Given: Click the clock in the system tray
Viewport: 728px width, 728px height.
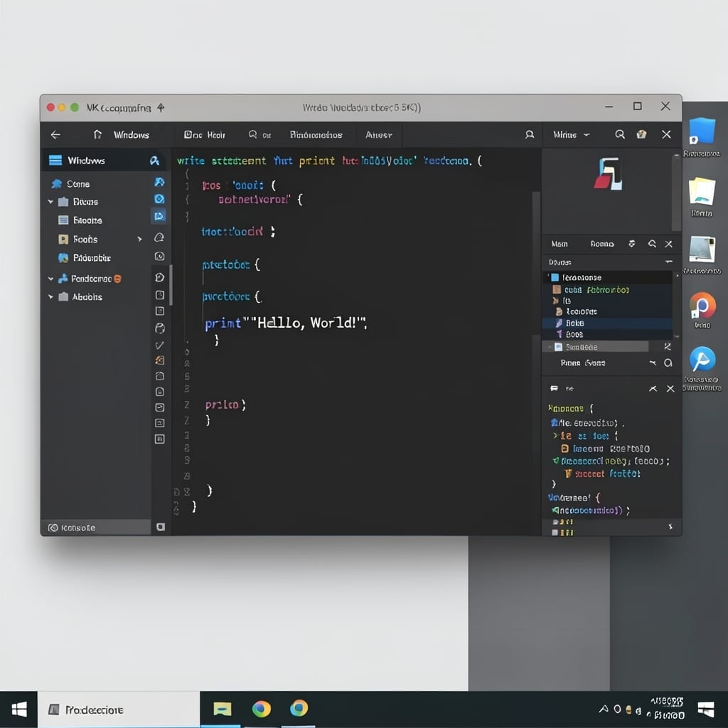Looking at the screenshot, I should 668,708.
